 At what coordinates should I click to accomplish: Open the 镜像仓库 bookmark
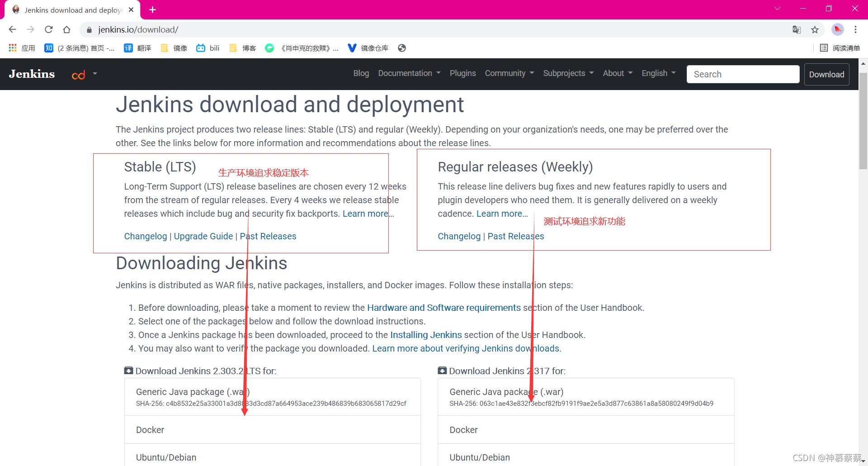tap(368, 48)
